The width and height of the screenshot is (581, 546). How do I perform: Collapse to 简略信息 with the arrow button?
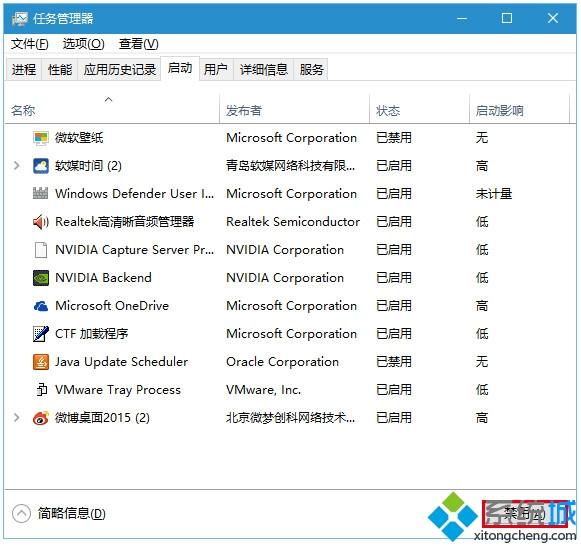coord(21,513)
